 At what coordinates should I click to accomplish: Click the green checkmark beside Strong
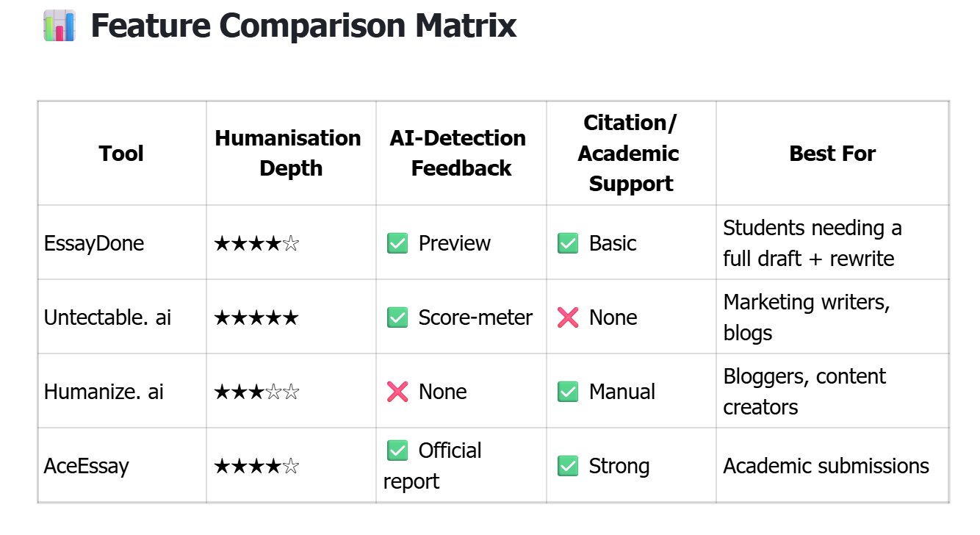(568, 466)
